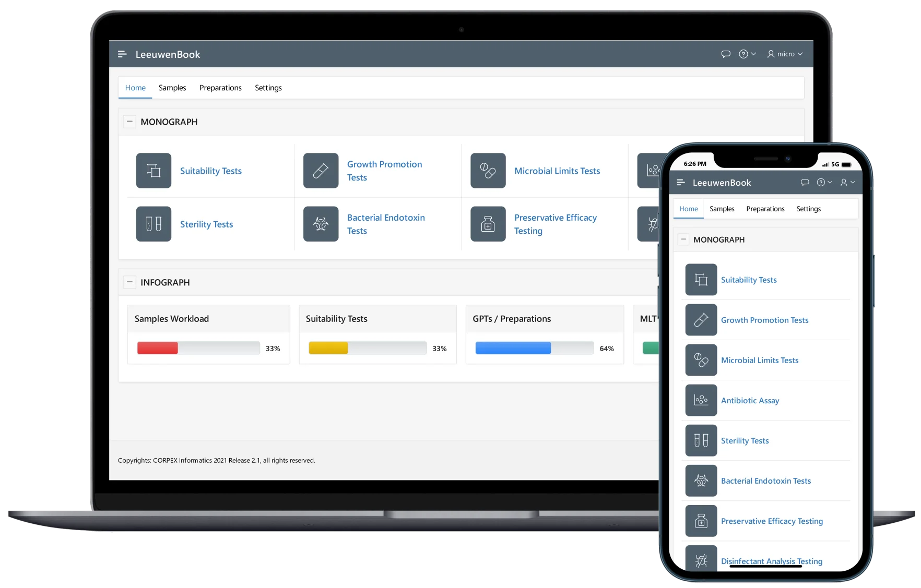Select the Bacterial Endotoxin Tests biohazard icon

[x=320, y=224]
